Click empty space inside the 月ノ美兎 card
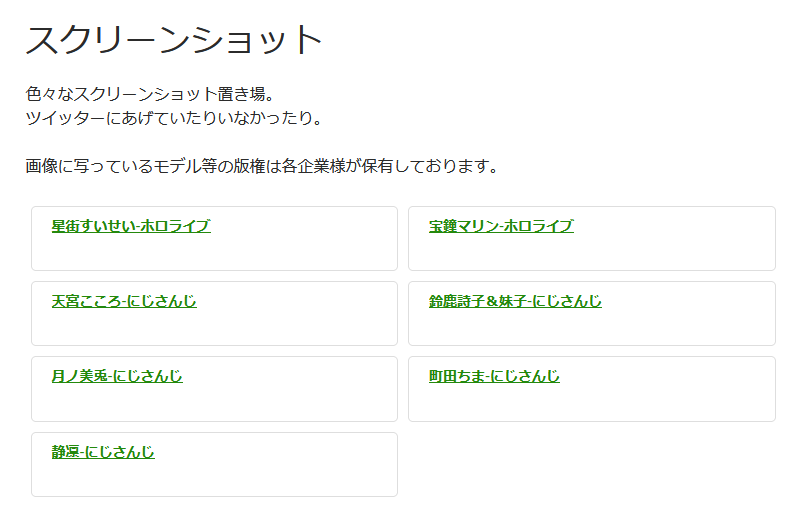793x521 pixels. pos(300,400)
